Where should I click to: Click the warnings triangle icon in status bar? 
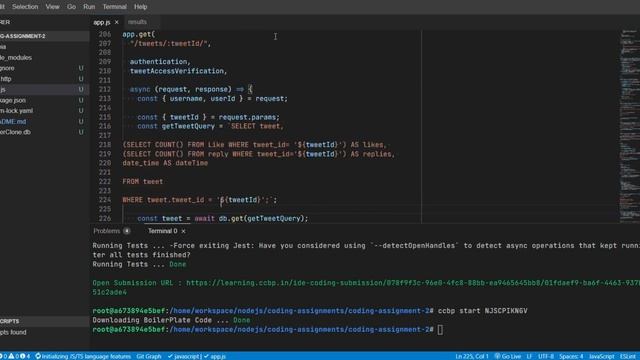(x=11, y=356)
